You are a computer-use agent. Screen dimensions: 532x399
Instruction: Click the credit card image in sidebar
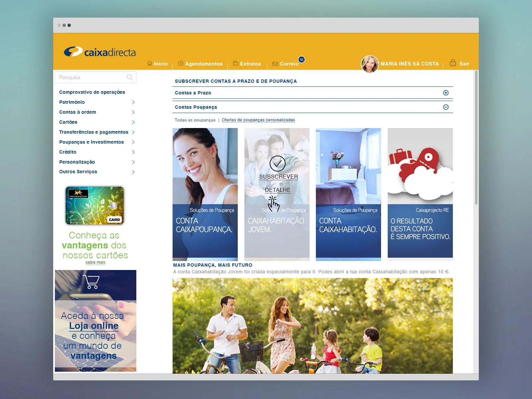pyautogui.click(x=95, y=205)
